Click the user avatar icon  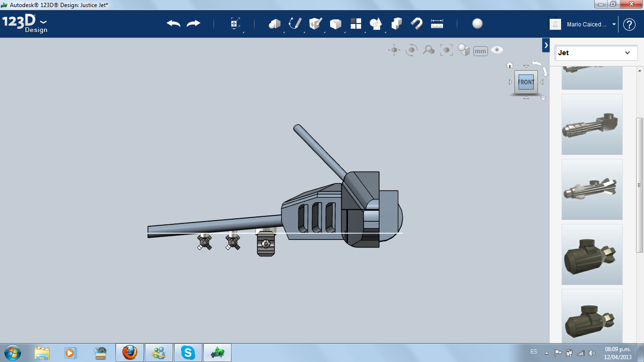(555, 24)
